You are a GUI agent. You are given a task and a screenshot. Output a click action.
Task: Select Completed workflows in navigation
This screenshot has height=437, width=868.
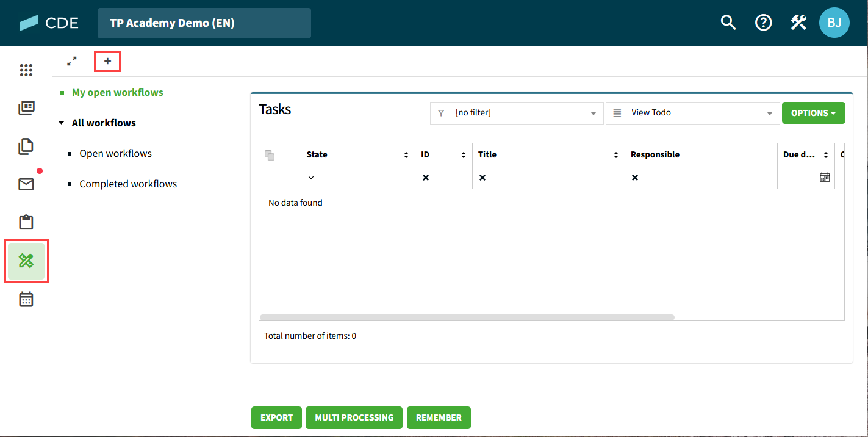128,184
